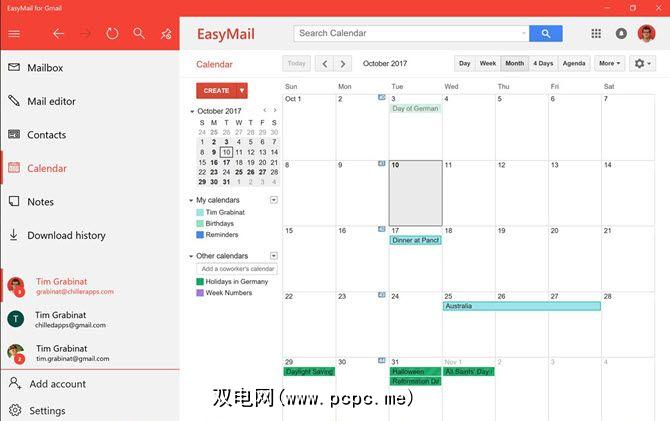Click the Contacts card icon

coord(14,134)
